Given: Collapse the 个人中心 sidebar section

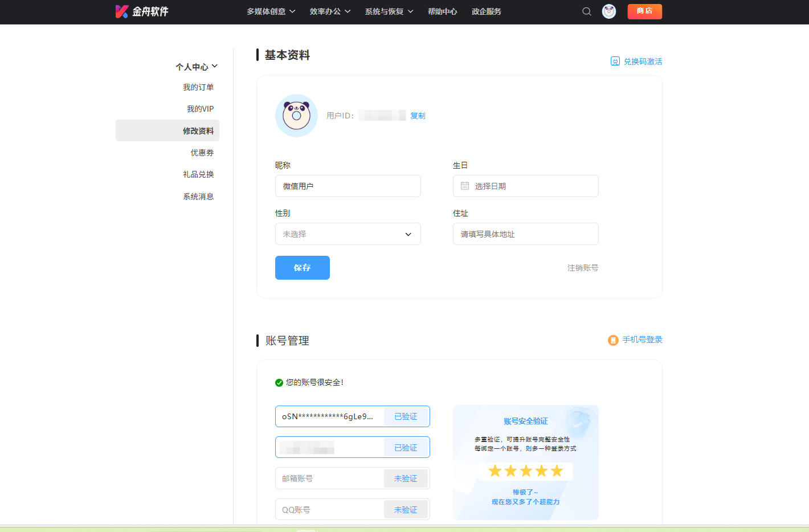Looking at the screenshot, I should [197, 67].
